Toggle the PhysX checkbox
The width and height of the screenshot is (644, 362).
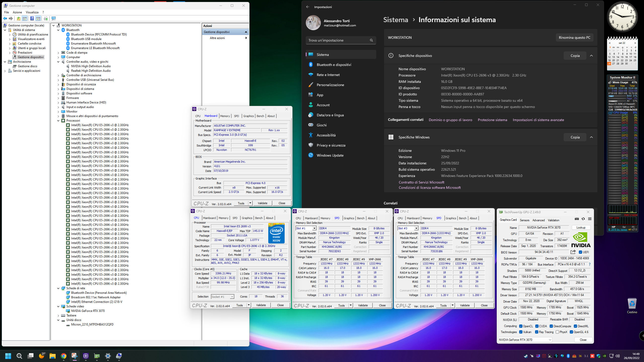[x=557, y=332]
